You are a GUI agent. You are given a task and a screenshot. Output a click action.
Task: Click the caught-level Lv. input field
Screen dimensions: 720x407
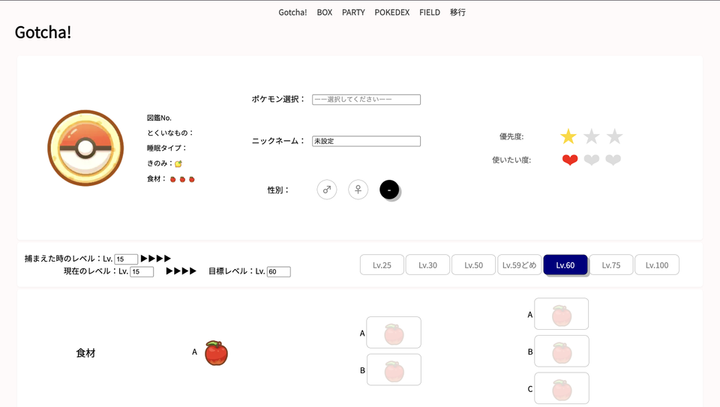126,259
